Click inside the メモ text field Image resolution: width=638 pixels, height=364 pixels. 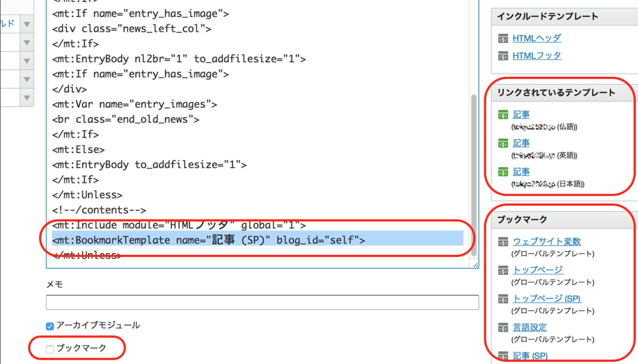click(262, 302)
